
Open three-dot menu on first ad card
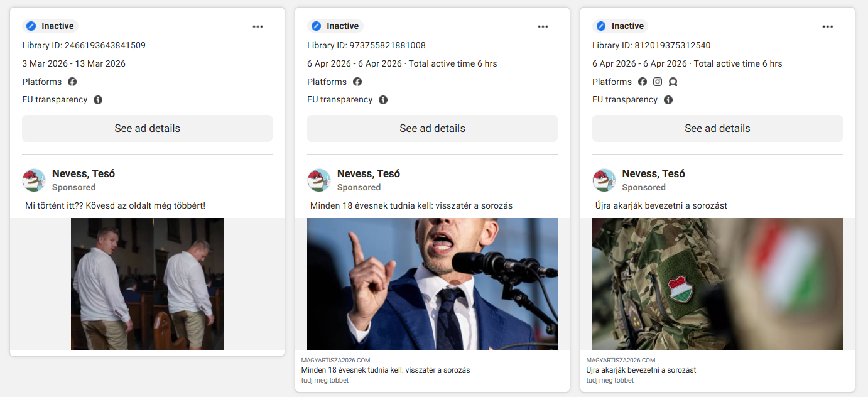point(258,26)
